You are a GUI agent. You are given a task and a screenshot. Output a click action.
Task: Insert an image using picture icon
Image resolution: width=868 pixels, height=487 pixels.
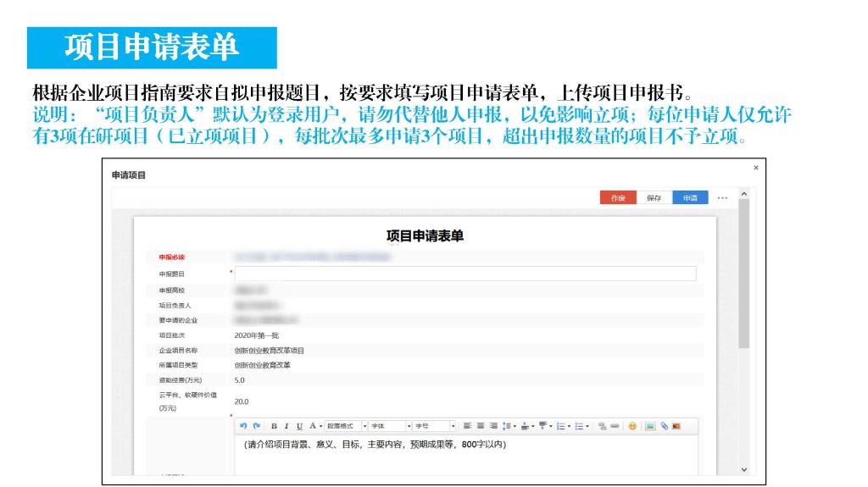click(650, 425)
